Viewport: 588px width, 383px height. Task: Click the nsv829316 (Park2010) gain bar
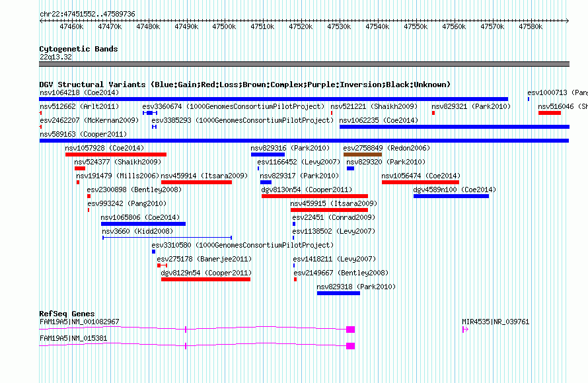click(x=268, y=155)
